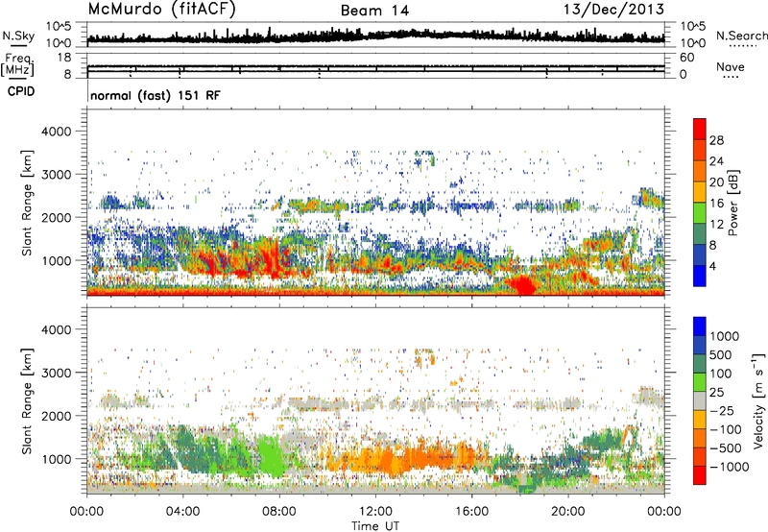Click the 'McMurdo (fitACF)' title text
Screen dimensions: 768x532
(x=161, y=10)
